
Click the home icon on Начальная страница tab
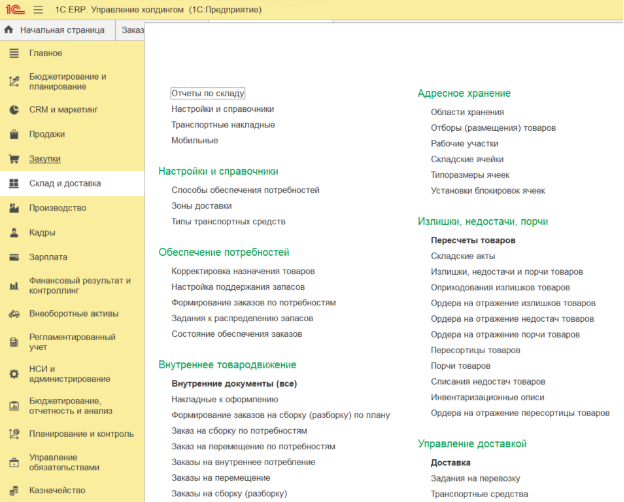click(x=9, y=30)
